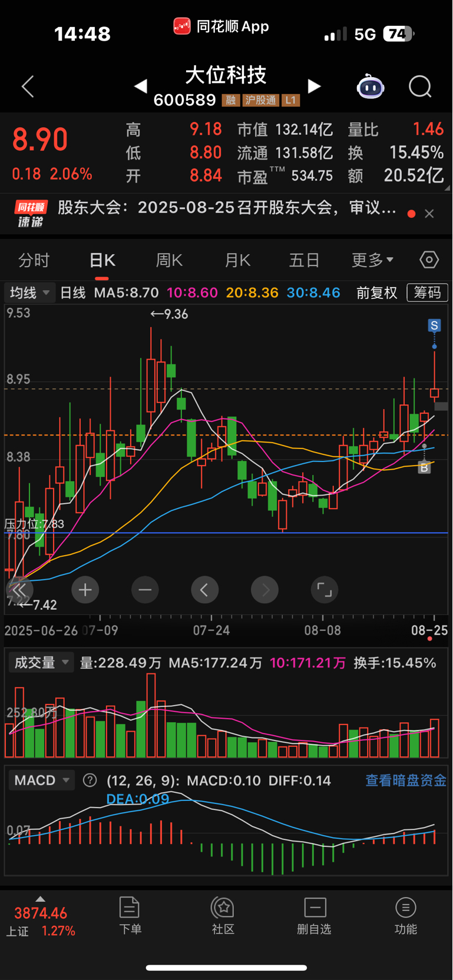Open the AI robot assistant icon
Viewport: 453px width, 980px height.
click(x=371, y=87)
